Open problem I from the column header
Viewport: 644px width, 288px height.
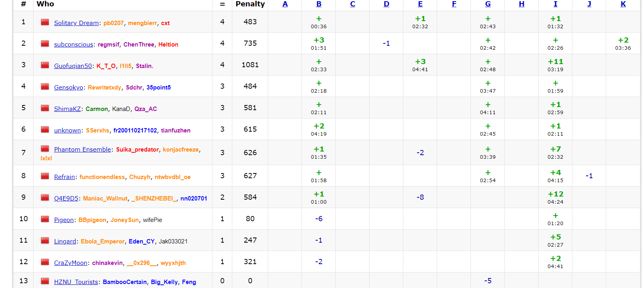(x=555, y=4)
